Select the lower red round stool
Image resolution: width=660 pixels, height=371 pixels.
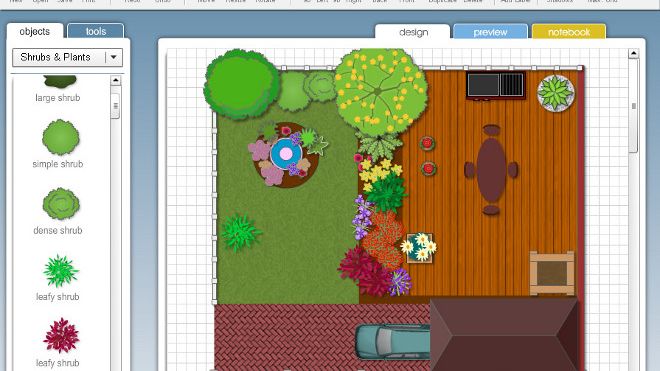click(428, 168)
